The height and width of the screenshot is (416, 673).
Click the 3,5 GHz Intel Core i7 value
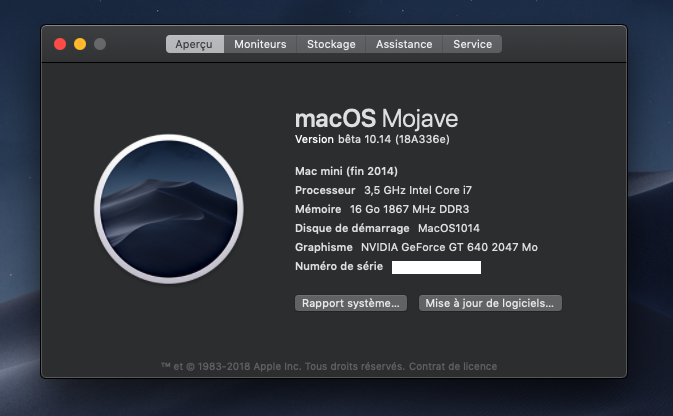point(418,190)
